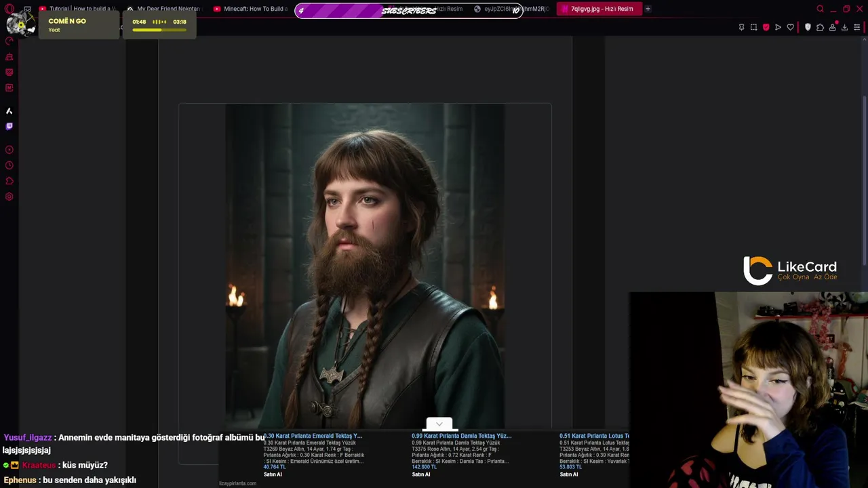Click the Ephenus chat username
The height and width of the screenshot is (488, 868).
pyautogui.click(x=20, y=480)
